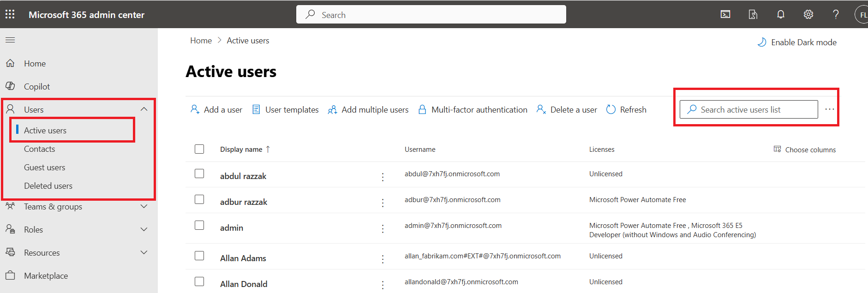The image size is (868, 293).
Task: Click the toolbar overflow ellipsis
Action: tap(829, 109)
